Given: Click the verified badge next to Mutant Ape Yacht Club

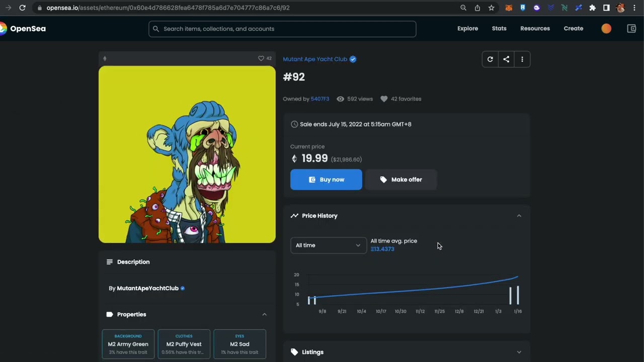Looking at the screenshot, I should [353, 59].
